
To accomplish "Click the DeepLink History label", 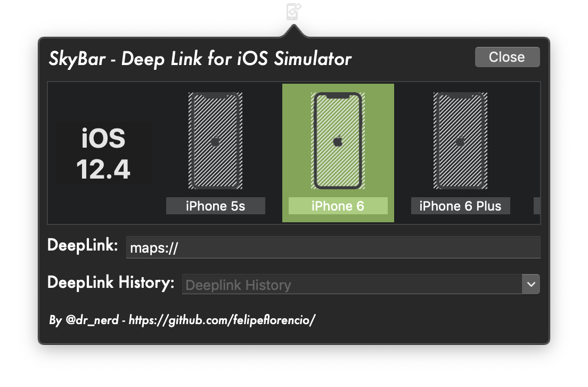I will pos(111,283).
